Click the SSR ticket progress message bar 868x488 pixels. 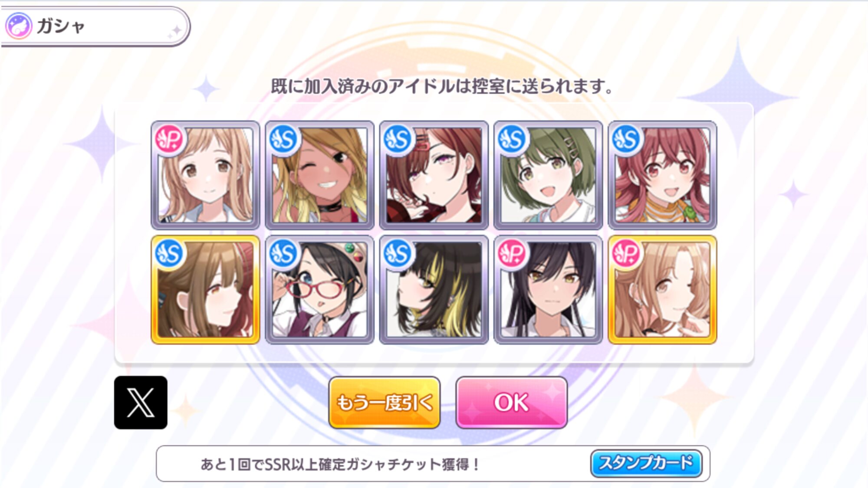tap(433, 464)
